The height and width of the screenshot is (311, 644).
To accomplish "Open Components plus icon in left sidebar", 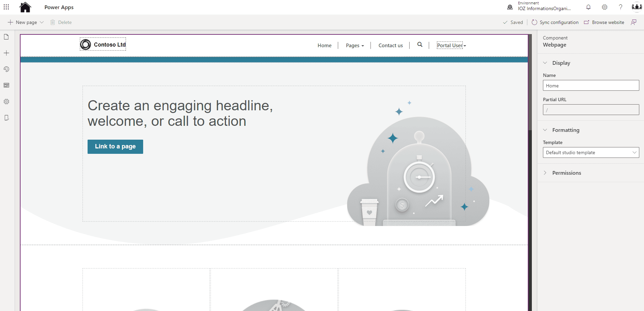I will coord(6,53).
